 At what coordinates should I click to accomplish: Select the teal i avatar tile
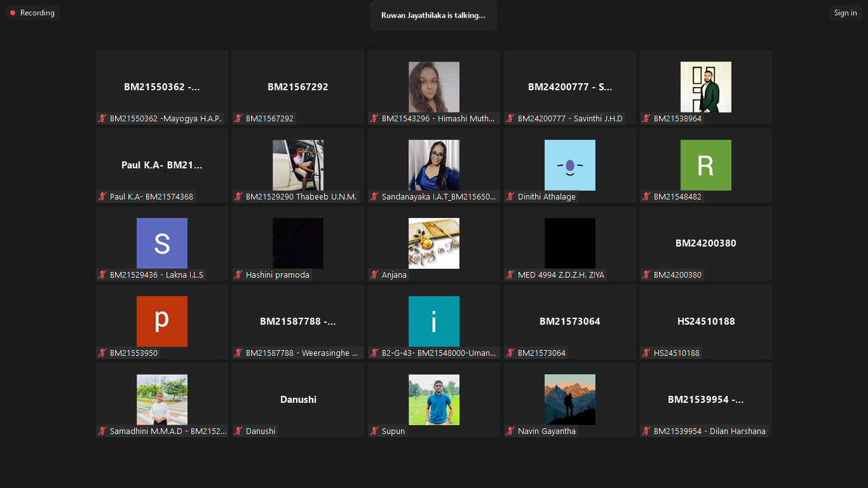[433, 322]
